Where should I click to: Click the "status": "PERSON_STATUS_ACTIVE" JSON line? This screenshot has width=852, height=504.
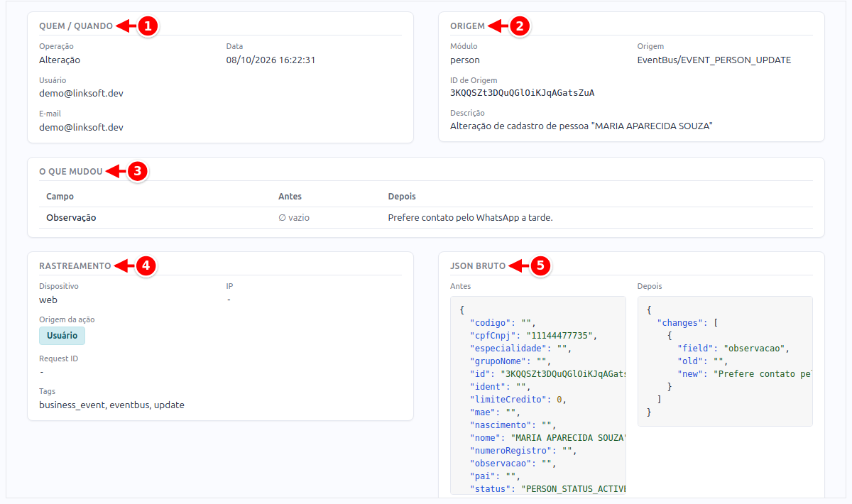point(547,489)
